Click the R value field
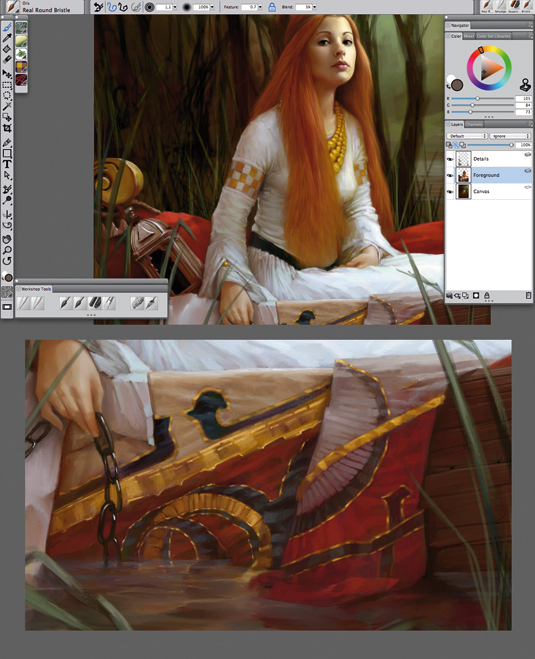This screenshot has height=659, width=535. (x=524, y=98)
